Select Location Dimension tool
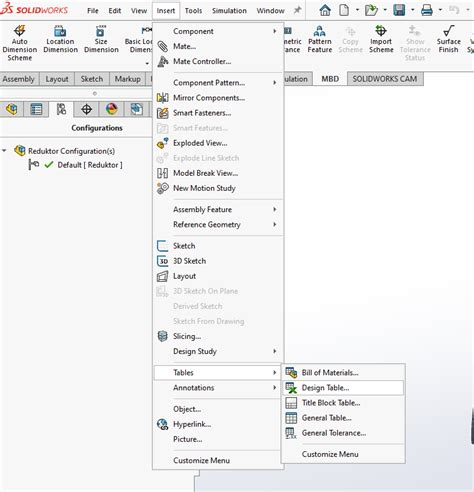This screenshot has width=474, height=492. tap(60, 39)
